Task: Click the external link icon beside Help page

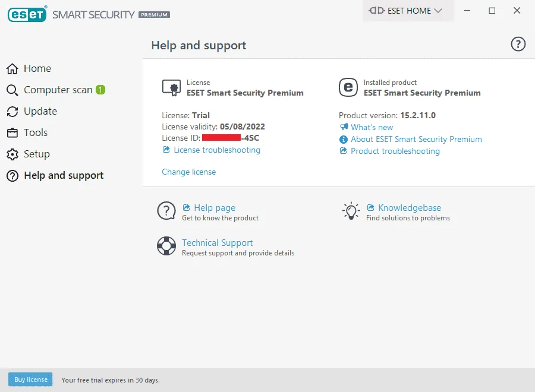Action: point(186,208)
